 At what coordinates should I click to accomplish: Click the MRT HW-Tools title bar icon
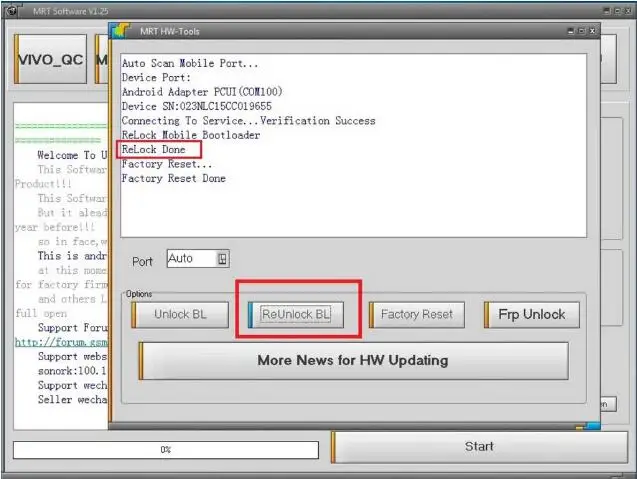120,30
